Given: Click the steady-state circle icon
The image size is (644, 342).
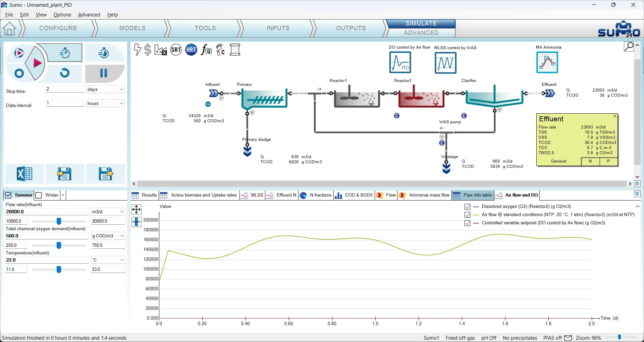Looking at the screenshot, I should tap(19, 73).
